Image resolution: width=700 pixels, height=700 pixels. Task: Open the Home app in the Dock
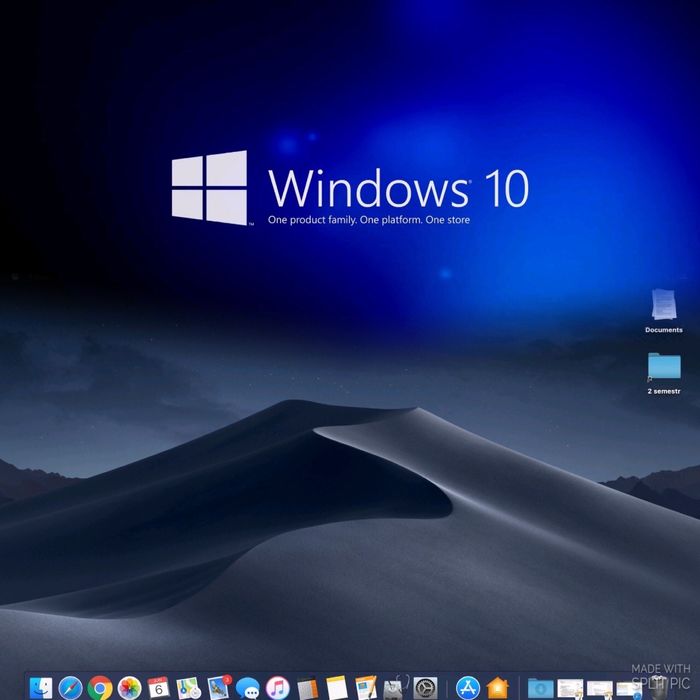point(497,688)
